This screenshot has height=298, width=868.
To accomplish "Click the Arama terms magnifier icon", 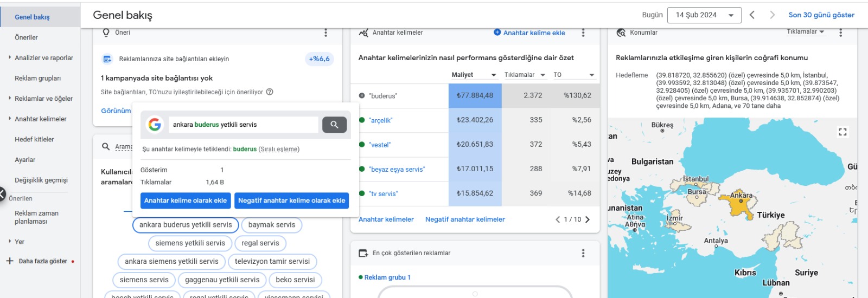I will [x=106, y=147].
